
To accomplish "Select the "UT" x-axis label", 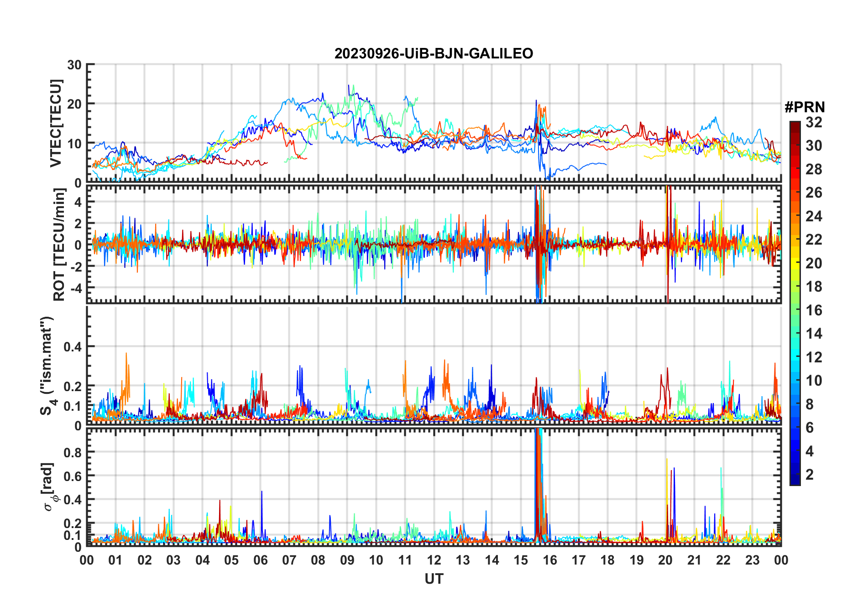I will click(434, 579).
